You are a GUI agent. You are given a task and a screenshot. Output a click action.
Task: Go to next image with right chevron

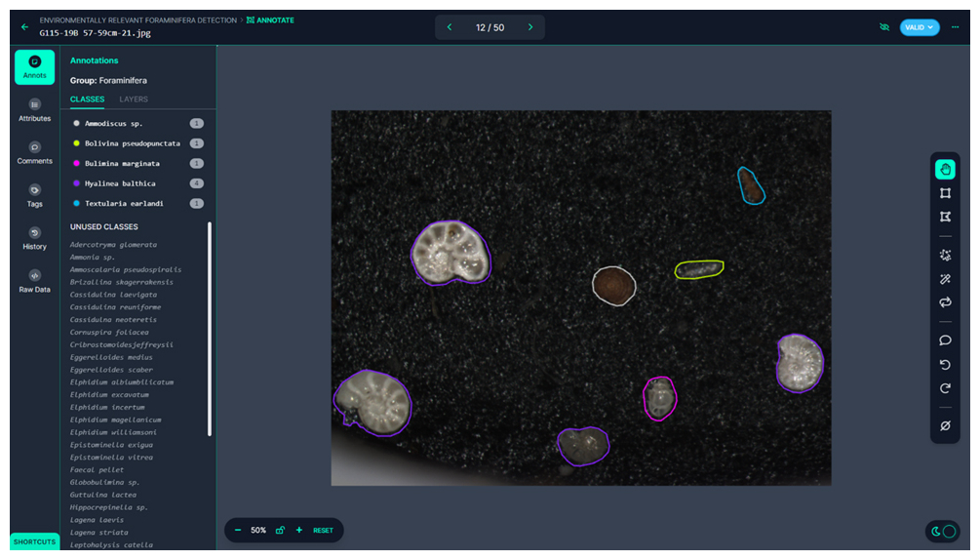(530, 27)
